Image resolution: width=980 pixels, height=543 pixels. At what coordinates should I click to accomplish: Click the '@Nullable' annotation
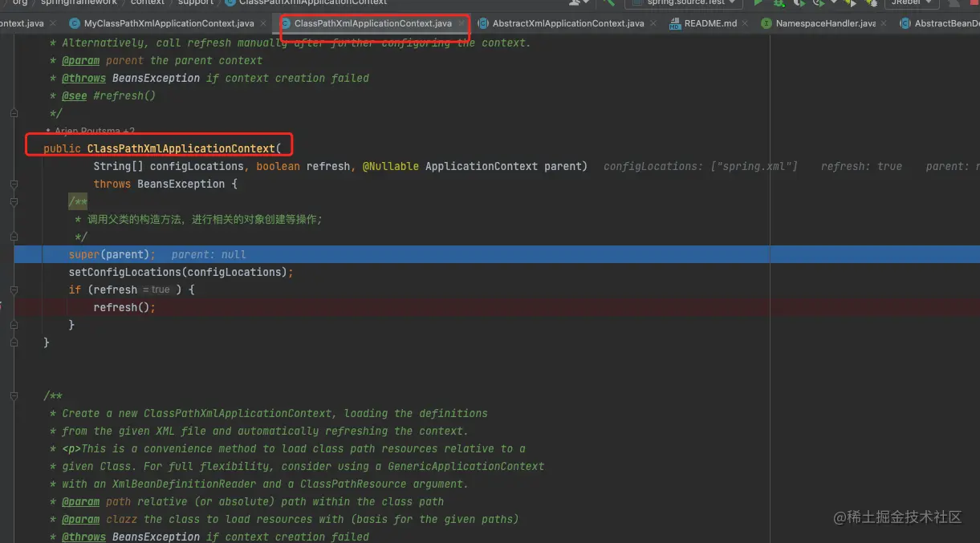[391, 166]
